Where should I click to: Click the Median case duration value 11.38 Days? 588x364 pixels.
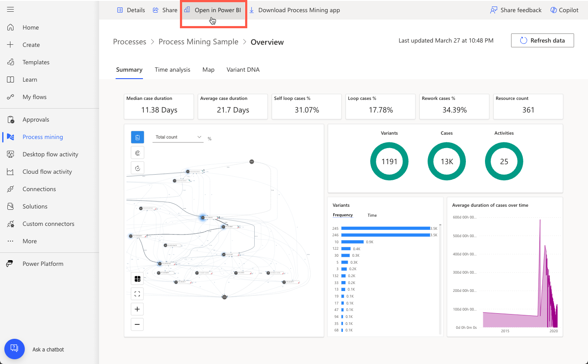159,110
